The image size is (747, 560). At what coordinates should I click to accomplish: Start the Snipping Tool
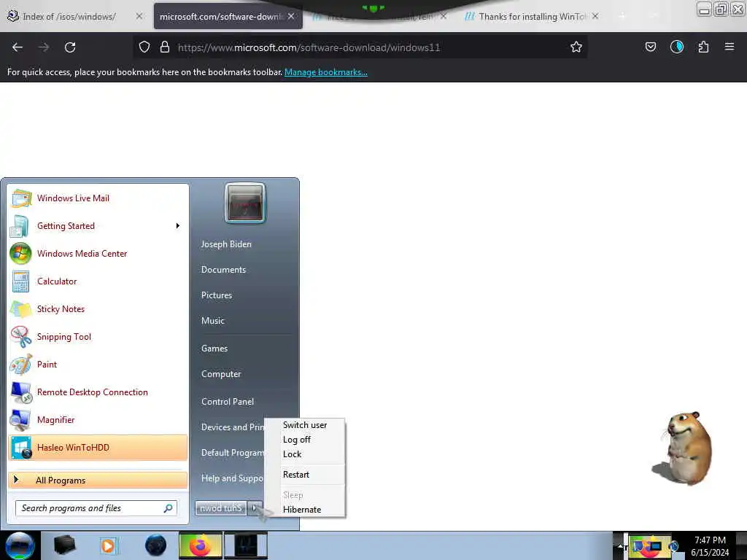[x=98, y=336]
